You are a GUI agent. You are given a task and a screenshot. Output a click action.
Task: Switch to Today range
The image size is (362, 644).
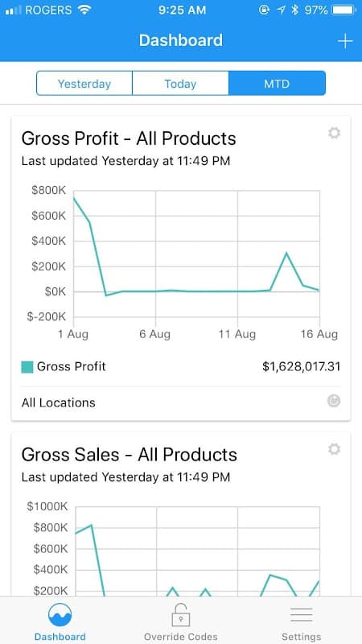point(180,84)
